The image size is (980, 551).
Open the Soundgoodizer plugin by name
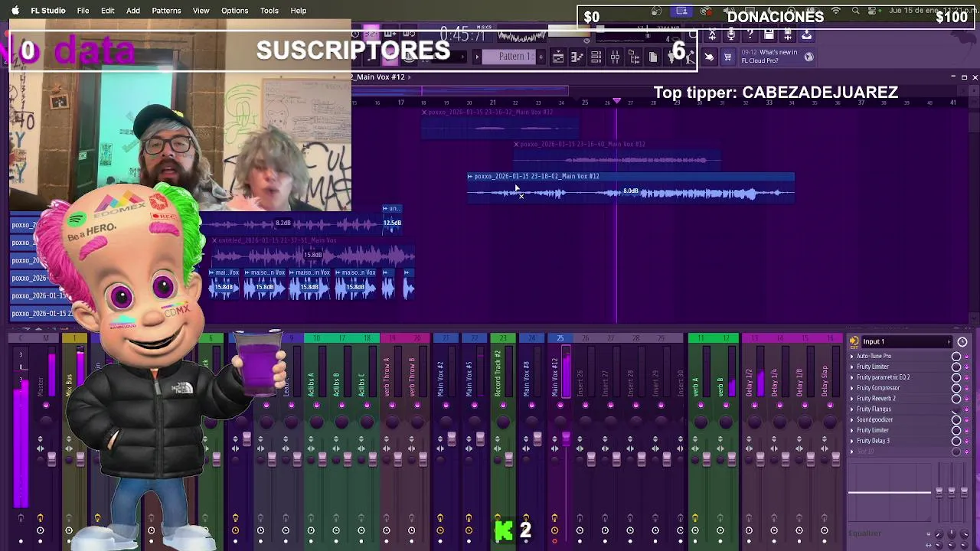pos(874,420)
